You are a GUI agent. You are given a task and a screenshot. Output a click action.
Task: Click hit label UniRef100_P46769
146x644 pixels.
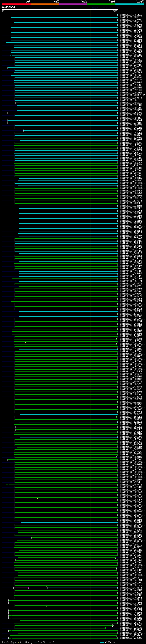pyautogui.click(x=131, y=530)
